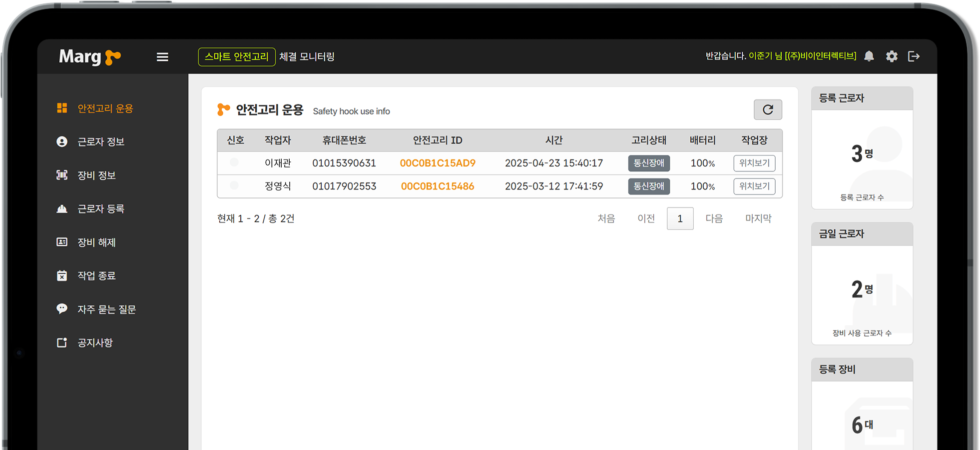The width and height of the screenshot is (980, 450).
Task: Open 공지사항 menu
Action: point(95,343)
